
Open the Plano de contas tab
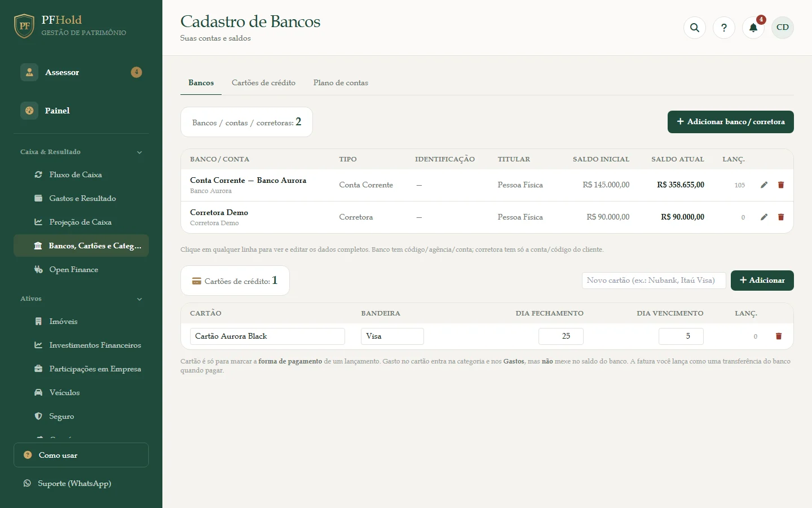[341, 83]
